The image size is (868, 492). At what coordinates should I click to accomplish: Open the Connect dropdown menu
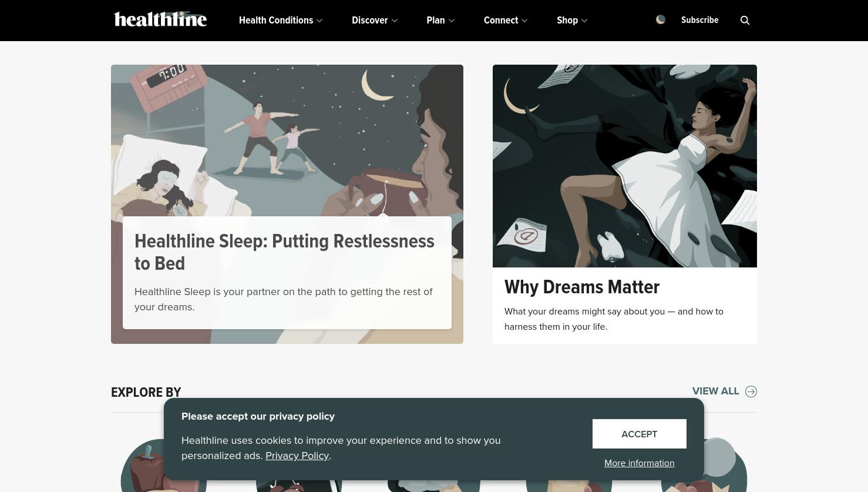(506, 20)
